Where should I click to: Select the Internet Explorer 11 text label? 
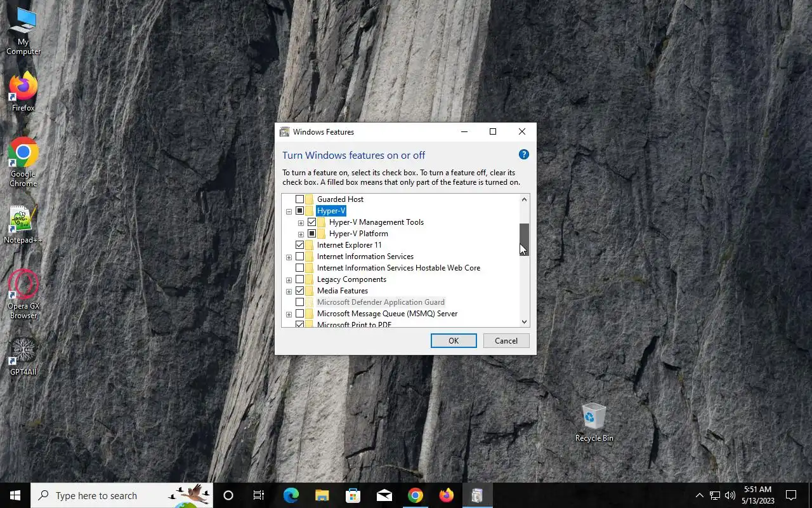(350, 245)
